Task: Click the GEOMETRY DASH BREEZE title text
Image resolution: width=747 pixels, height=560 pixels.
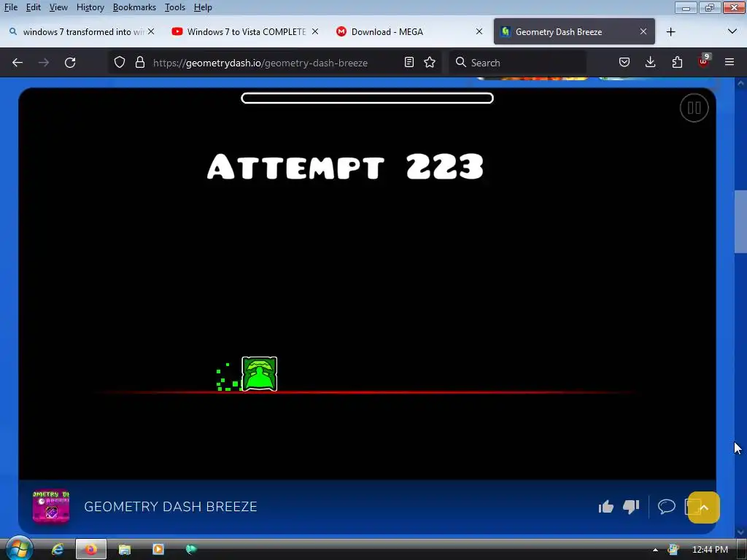Action: point(171,507)
